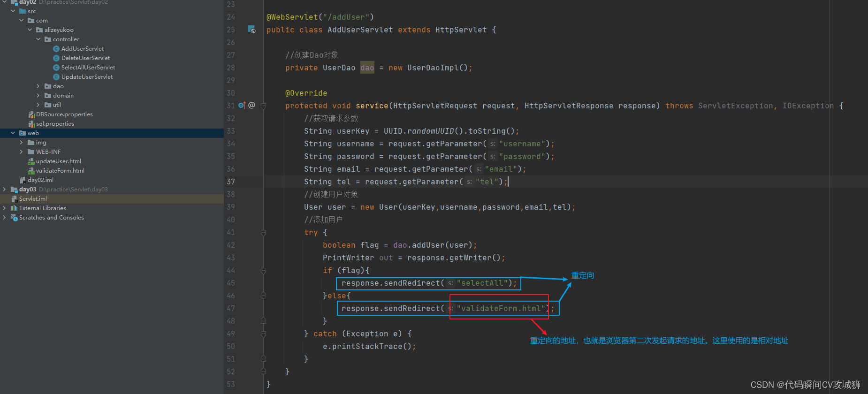This screenshot has width=868, height=394.
Task: Fold the catch block at line 49
Action: [263, 334]
